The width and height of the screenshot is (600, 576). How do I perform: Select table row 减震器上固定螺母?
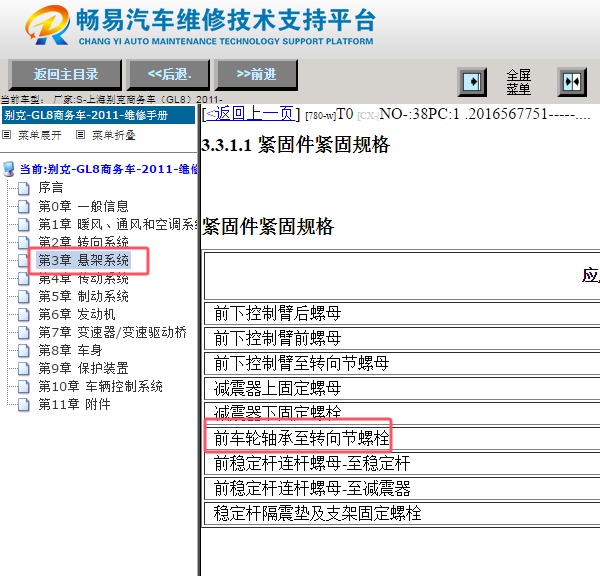[x=402, y=388]
